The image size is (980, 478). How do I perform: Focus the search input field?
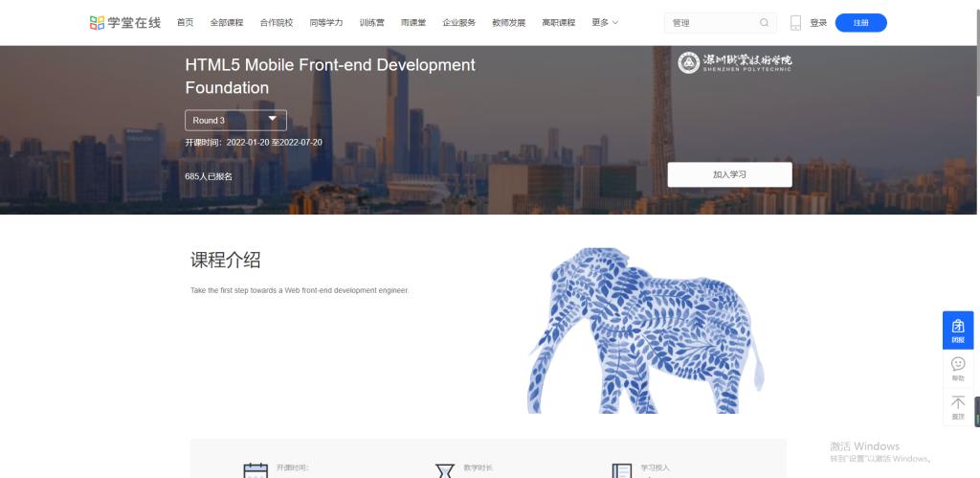click(x=712, y=23)
